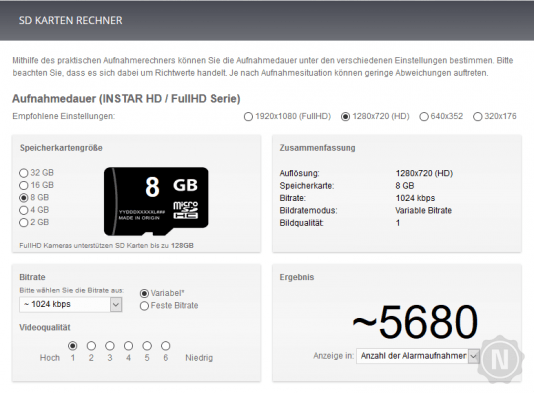The image size is (534, 393).
Task: Choose the 2 GB card size
Action: pos(23,222)
